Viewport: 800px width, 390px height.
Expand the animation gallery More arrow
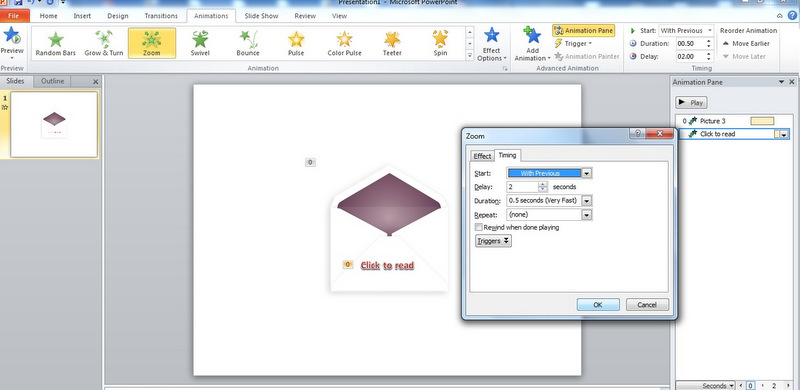470,55
